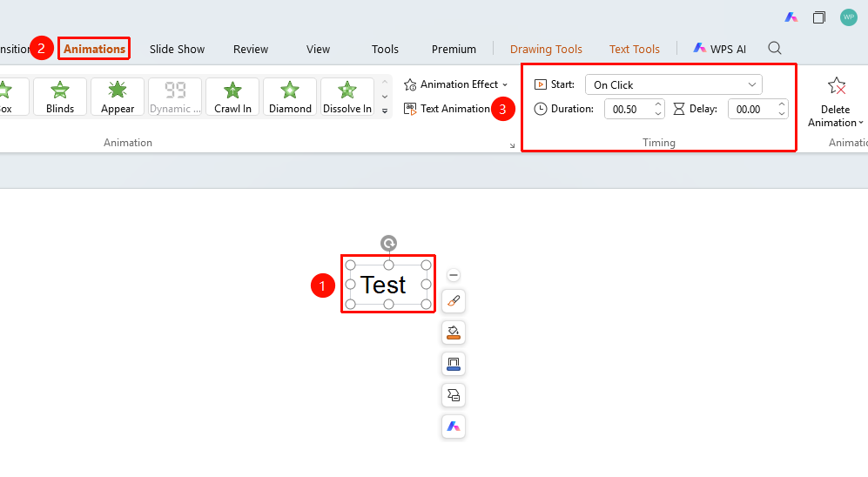This screenshot has width=868, height=477.
Task: Switch to the Slide Show tab
Action: [177, 50]
